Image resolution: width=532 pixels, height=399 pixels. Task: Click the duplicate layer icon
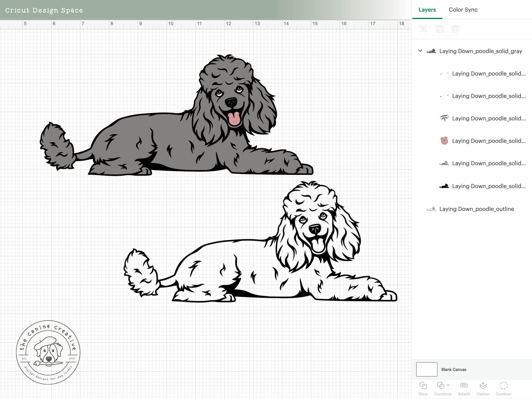439,29
